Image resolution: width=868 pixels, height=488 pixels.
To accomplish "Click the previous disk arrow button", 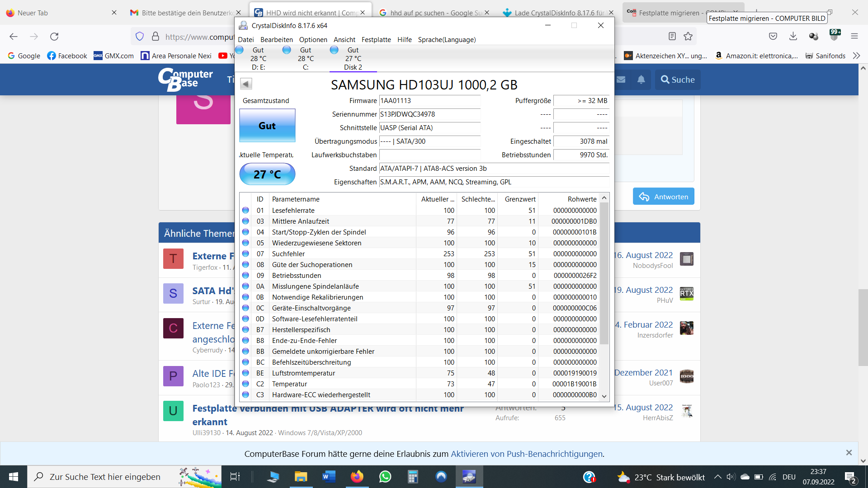I will tap(246, 84).
